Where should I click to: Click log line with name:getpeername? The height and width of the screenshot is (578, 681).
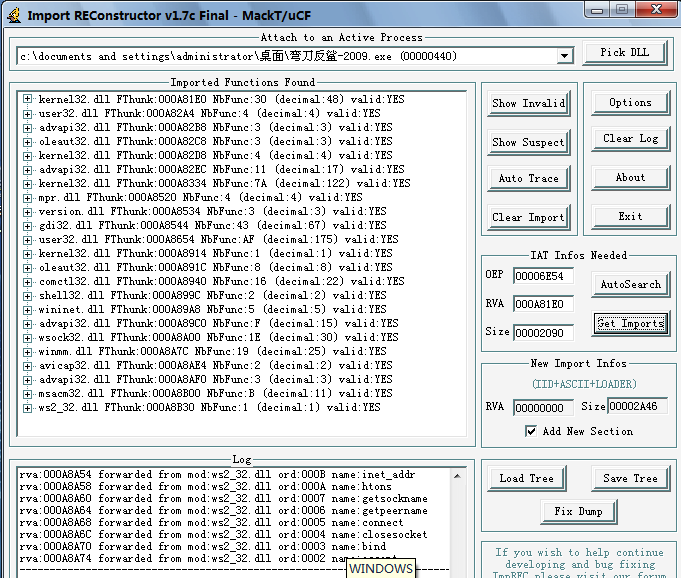[x=223, y=510]
